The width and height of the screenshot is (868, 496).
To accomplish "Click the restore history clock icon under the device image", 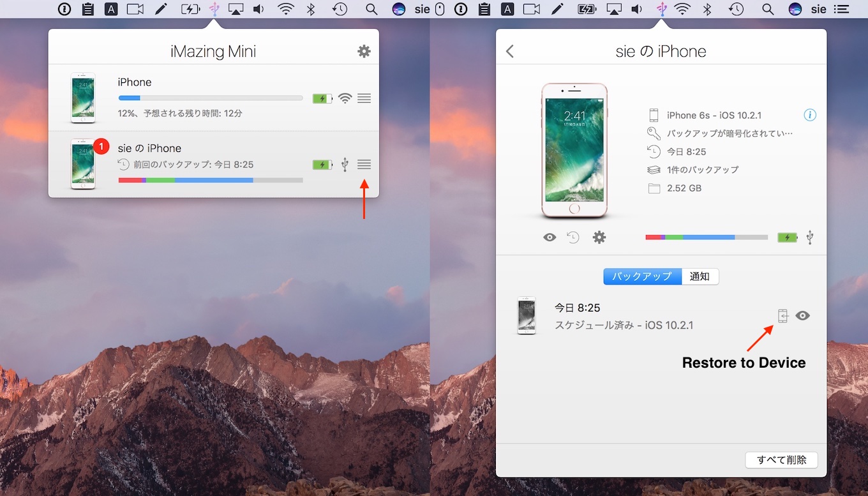I will click(573, 237).
